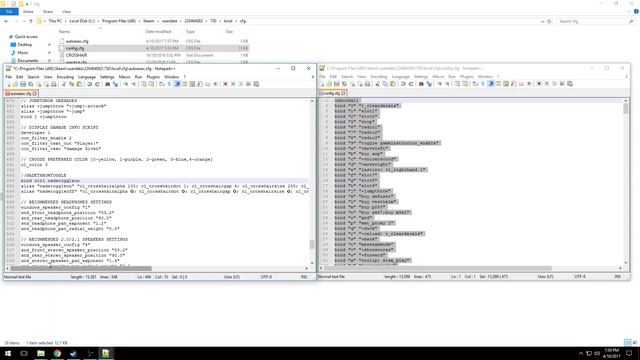Open the address bar history dropdown in Explorer

(542, 21)
